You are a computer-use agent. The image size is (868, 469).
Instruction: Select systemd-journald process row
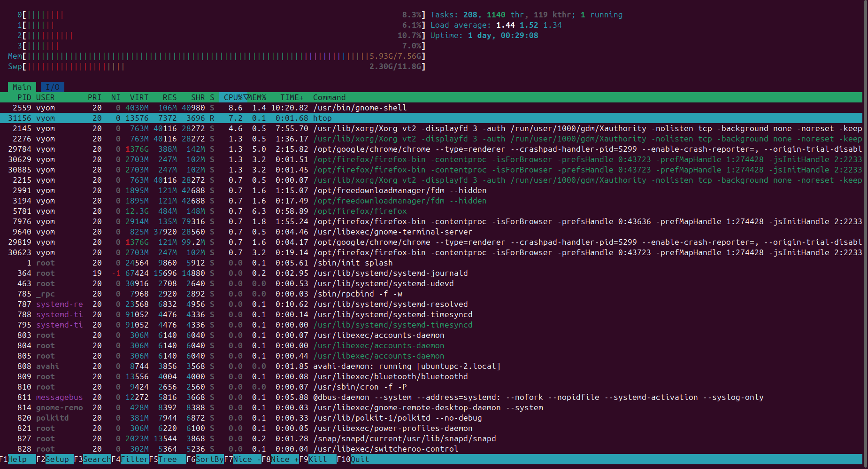pos(431,273)
